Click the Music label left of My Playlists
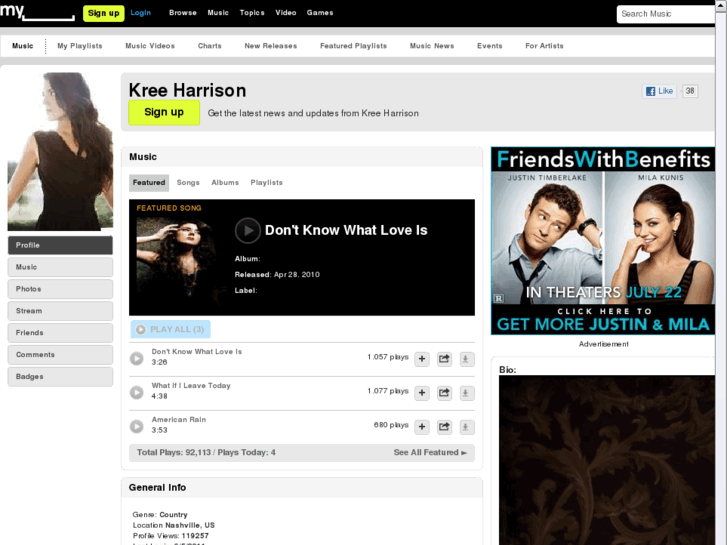 pyautogui.click(x=23, y=46)
